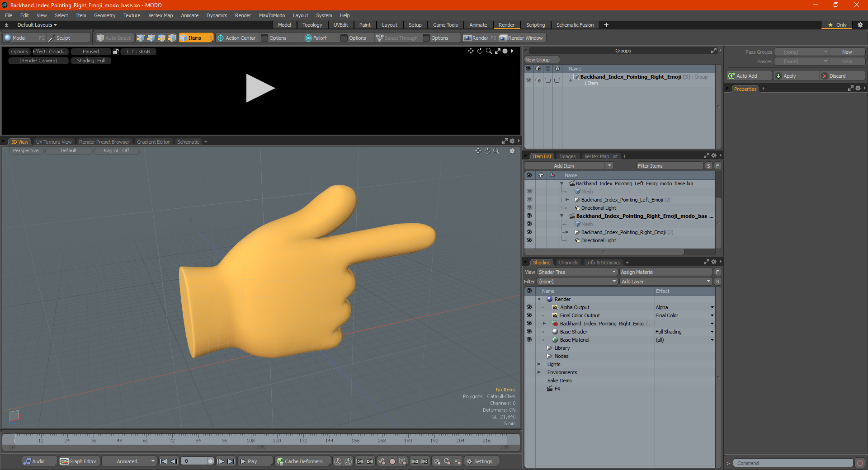
Task: Toggle visibility of Final Color Output
Action: 529,315
